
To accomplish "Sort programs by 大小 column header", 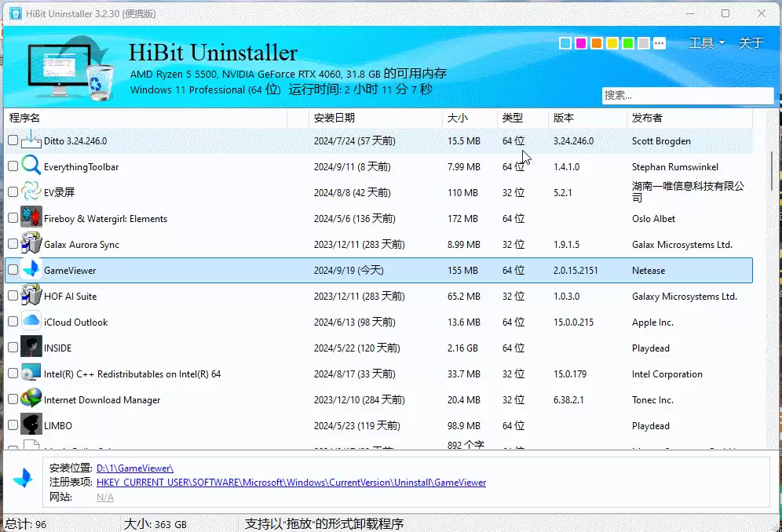I will pos(457,118).
